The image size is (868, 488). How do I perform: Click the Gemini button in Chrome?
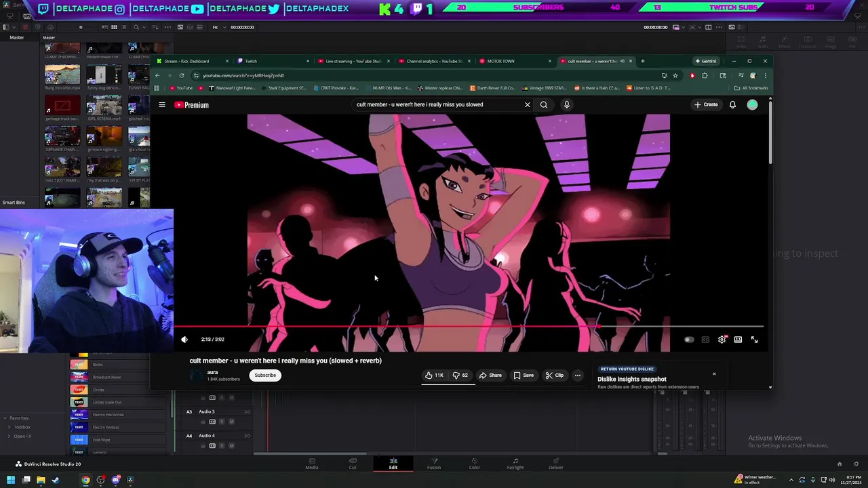point(706,61)
